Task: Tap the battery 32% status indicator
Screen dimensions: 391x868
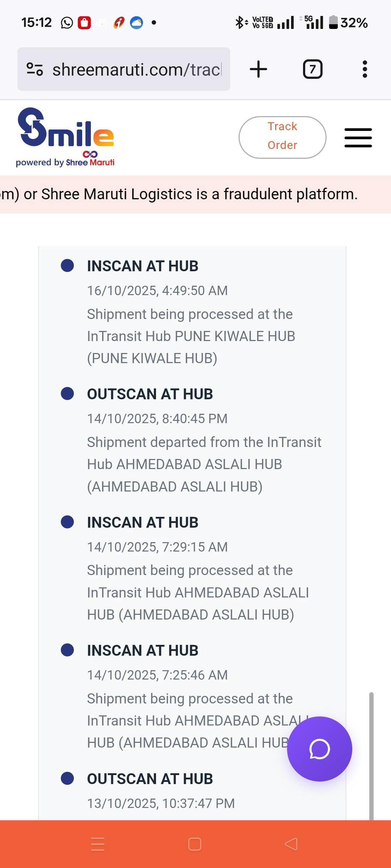Action: (348, 23)
